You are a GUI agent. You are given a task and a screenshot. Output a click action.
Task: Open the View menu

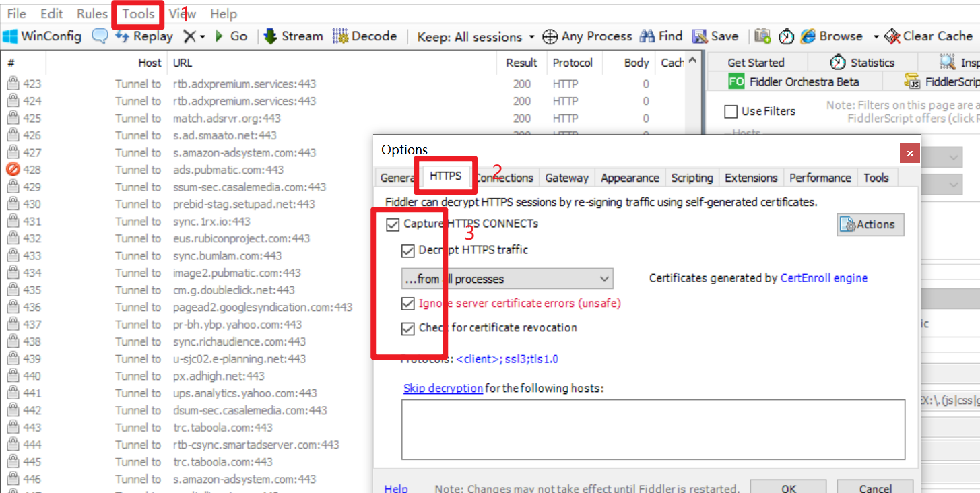click(183, 13)
